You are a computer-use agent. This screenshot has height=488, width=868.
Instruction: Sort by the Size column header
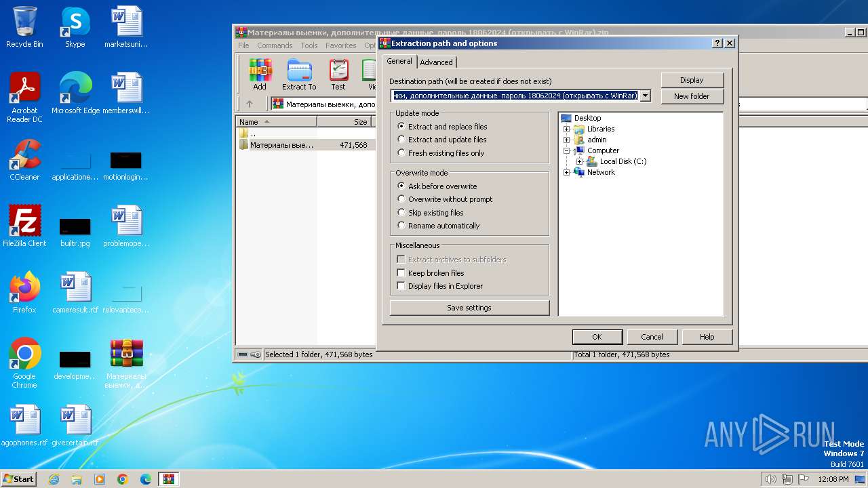tap(344, 122)
